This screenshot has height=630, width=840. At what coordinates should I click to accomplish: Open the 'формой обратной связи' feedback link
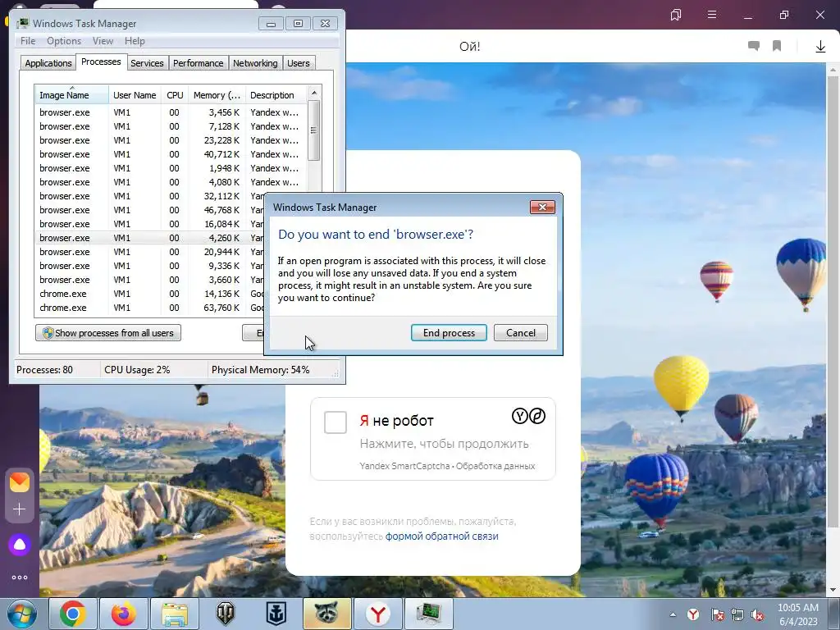coord(441,536)
